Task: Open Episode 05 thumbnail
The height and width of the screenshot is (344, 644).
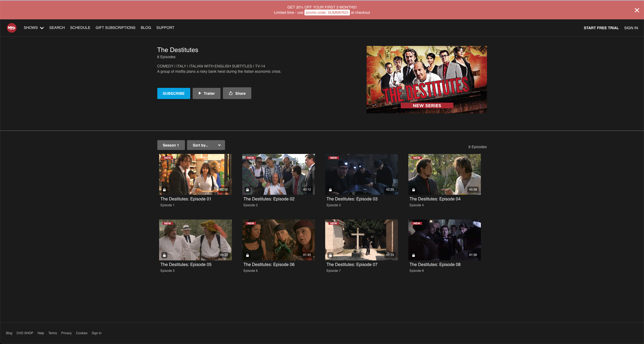Action: 196,240
